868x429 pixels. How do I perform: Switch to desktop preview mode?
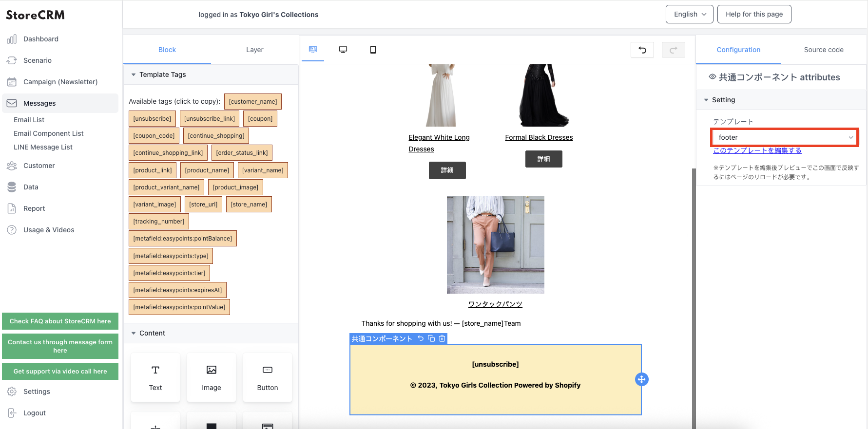(343, 50)
